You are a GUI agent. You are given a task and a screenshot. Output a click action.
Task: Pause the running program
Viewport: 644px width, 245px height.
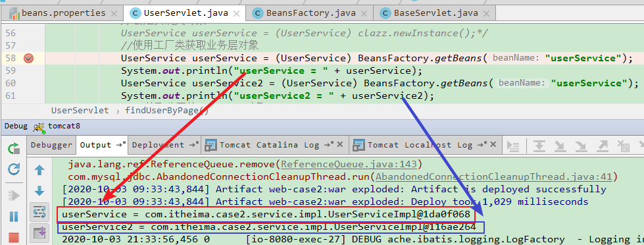click(x=14, y=216)
